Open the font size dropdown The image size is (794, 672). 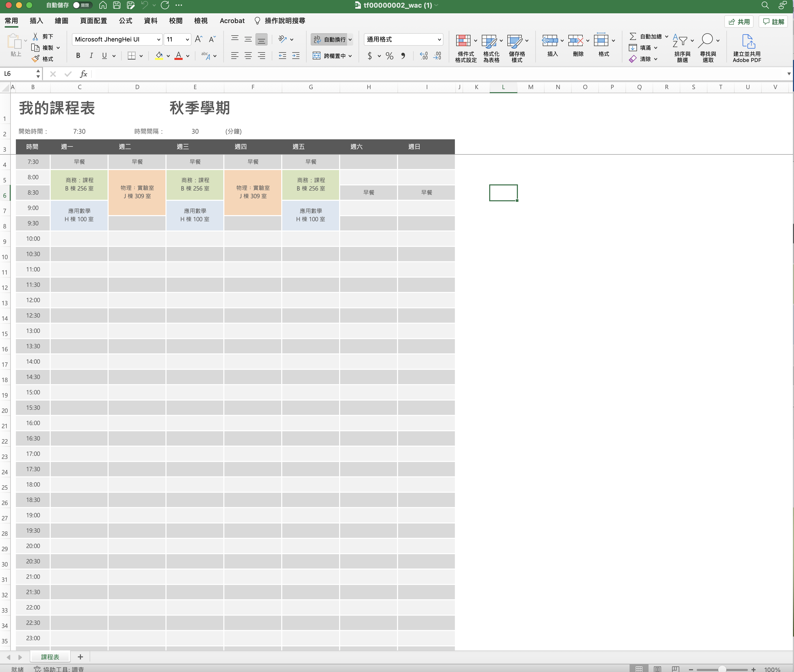tap(187, 39)
